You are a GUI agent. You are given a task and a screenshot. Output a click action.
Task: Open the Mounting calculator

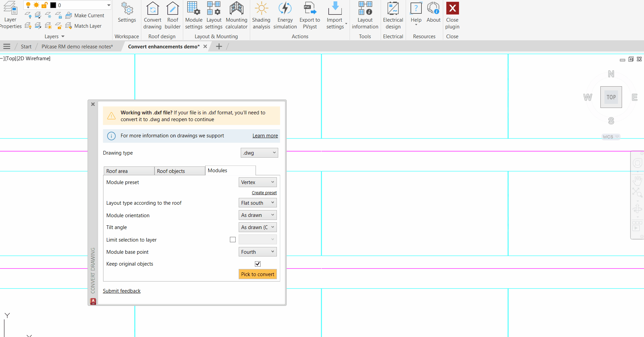click(x=236, y=15)
